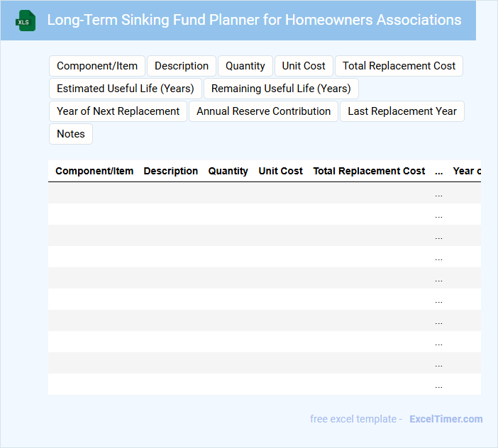
Task: Select Remaining Useful Life (Years) tag
Action: click(x=281, y=89)
